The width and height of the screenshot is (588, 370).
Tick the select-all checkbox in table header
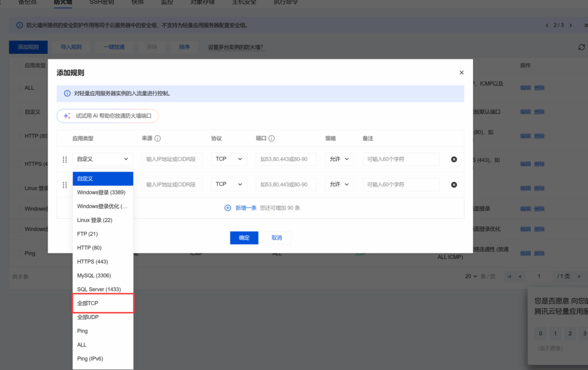(x=17, y=65)
